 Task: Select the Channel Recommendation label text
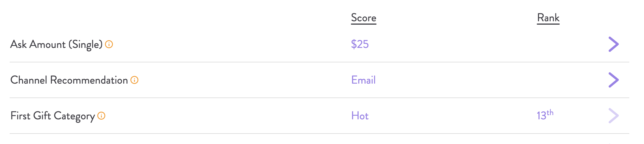69,80
